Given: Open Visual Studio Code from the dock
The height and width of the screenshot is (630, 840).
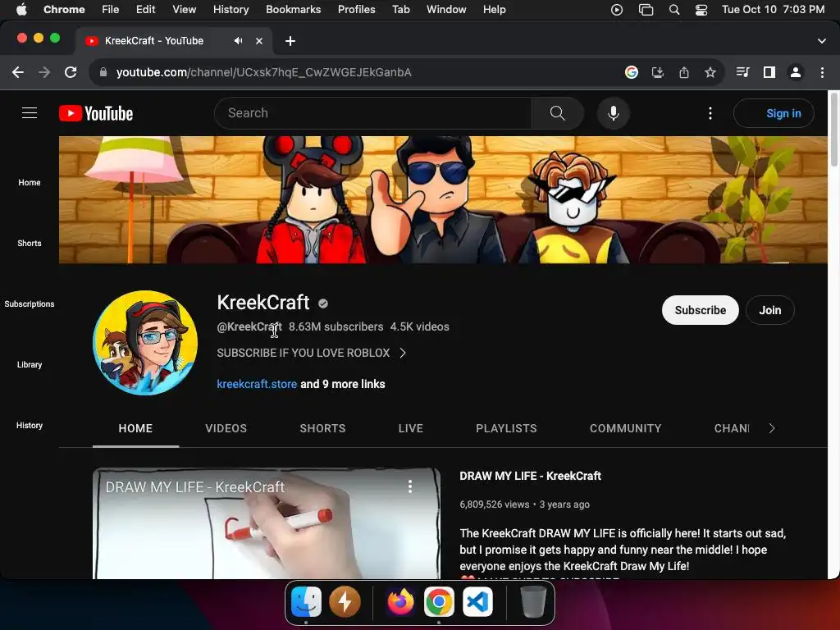Looking at the screenshot, I should tap(478, 602).
